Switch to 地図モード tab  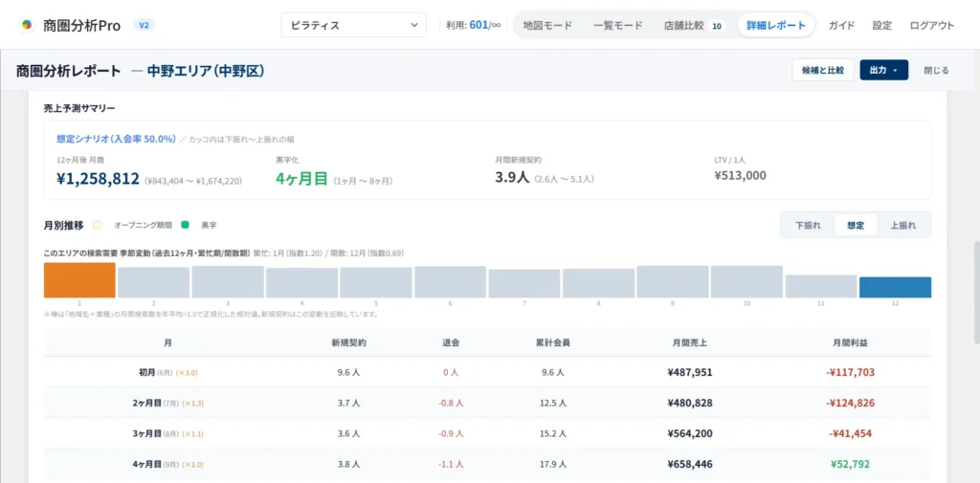click(547, 26)
